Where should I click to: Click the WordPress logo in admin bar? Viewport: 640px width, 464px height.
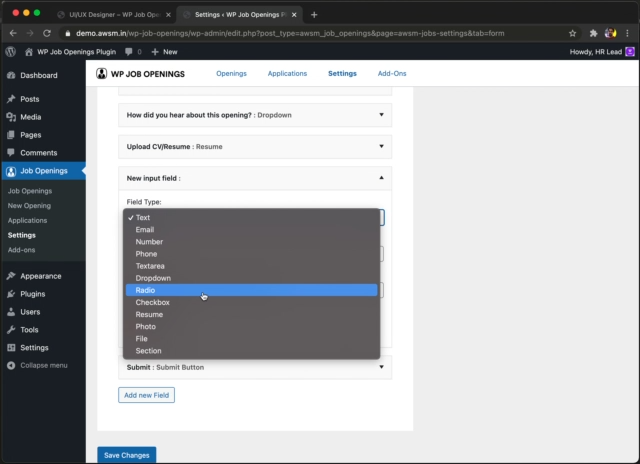(11, 52)
